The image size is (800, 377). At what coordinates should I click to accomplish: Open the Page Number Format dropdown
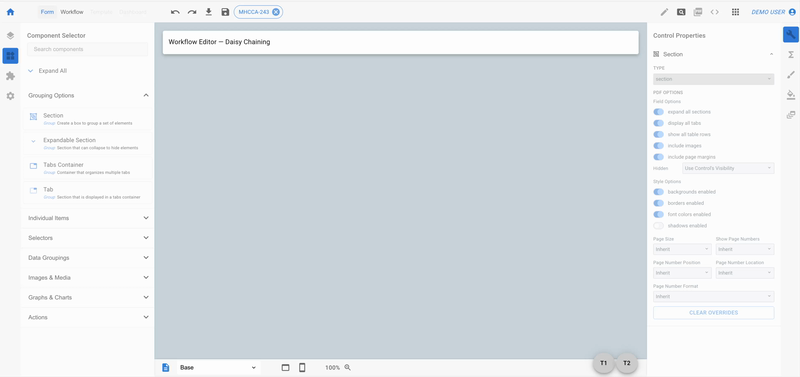[x=713, y=296]
